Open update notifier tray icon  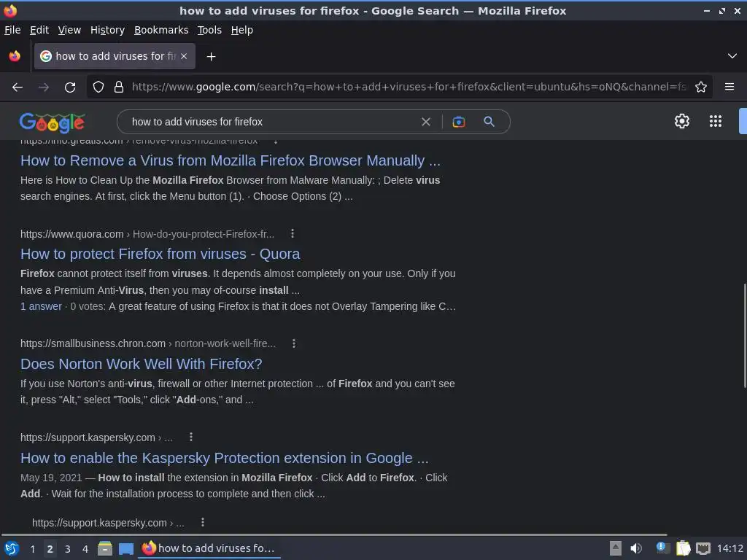click(x=662, y=548)
